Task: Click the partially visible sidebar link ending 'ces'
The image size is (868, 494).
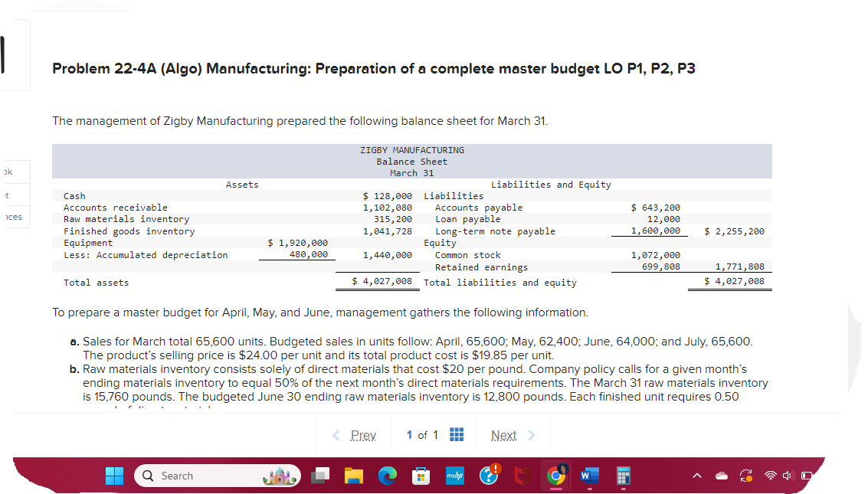Action: coord(13,217)
